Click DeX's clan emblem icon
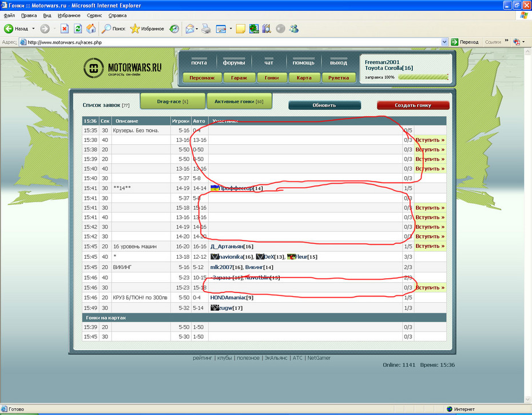The width and height of the screenshot is (532, 415). [x=260, y=257]
